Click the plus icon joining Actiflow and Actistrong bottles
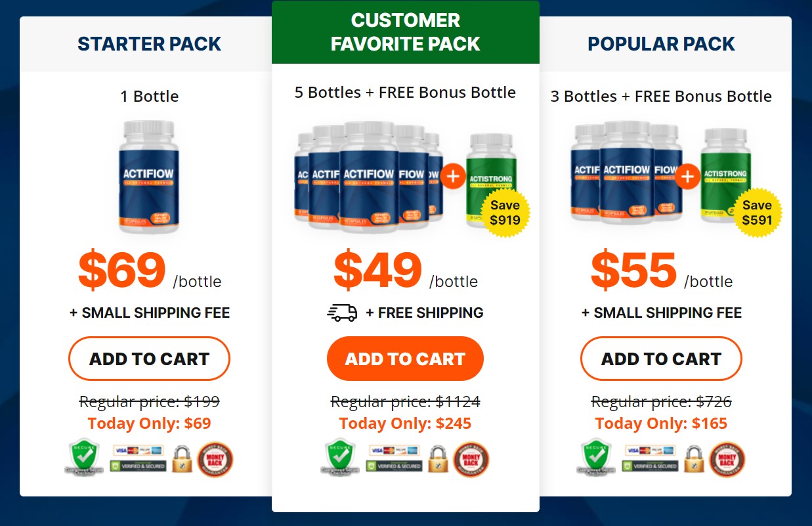812x526 pixels. 453,175
